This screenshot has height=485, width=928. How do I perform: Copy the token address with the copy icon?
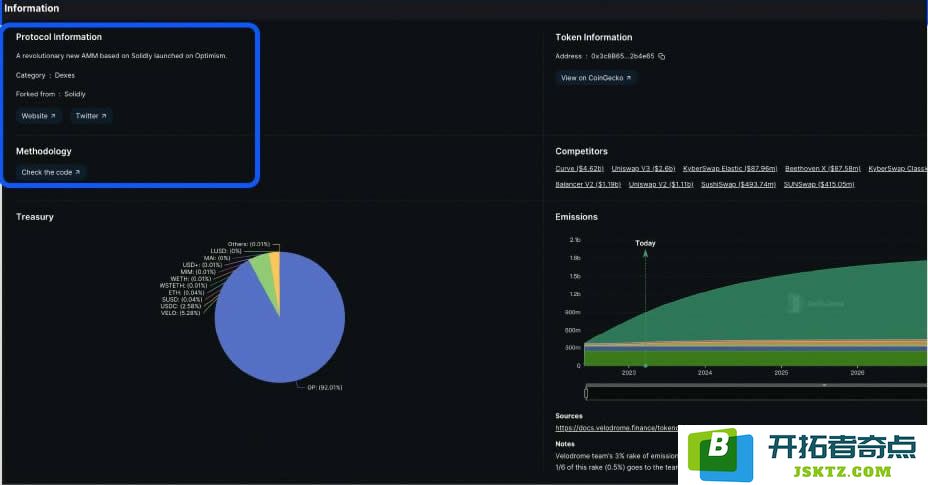point(662,56)
